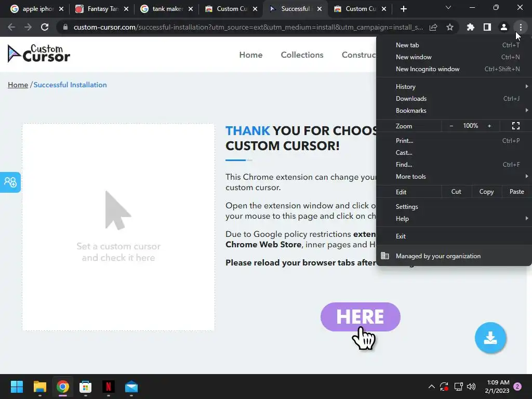Click the blue users side widget
The image size is (532, 399).
tap(10, 182)
